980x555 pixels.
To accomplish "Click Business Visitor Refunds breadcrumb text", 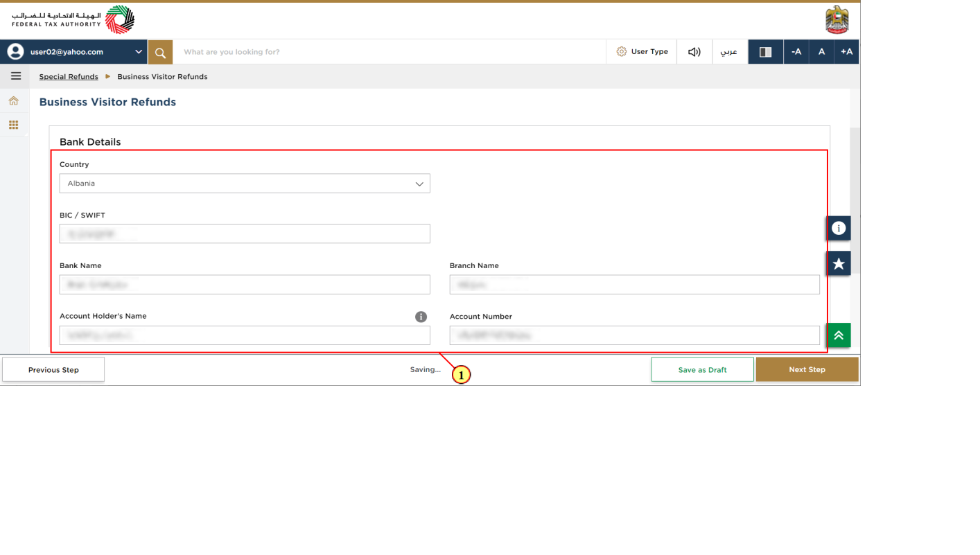I will point(162,77).
